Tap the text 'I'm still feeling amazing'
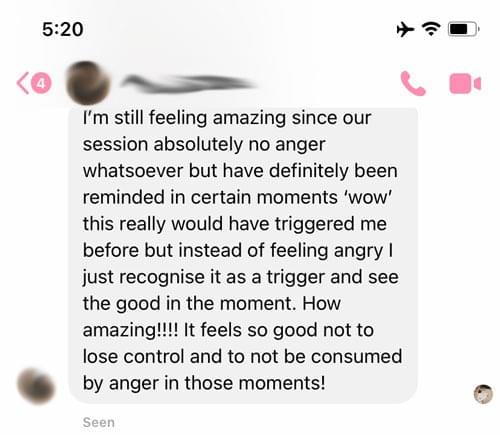Image resolution: width=500 pixels, height=435 pixels. pyautogui.click(x=184, y=118)
